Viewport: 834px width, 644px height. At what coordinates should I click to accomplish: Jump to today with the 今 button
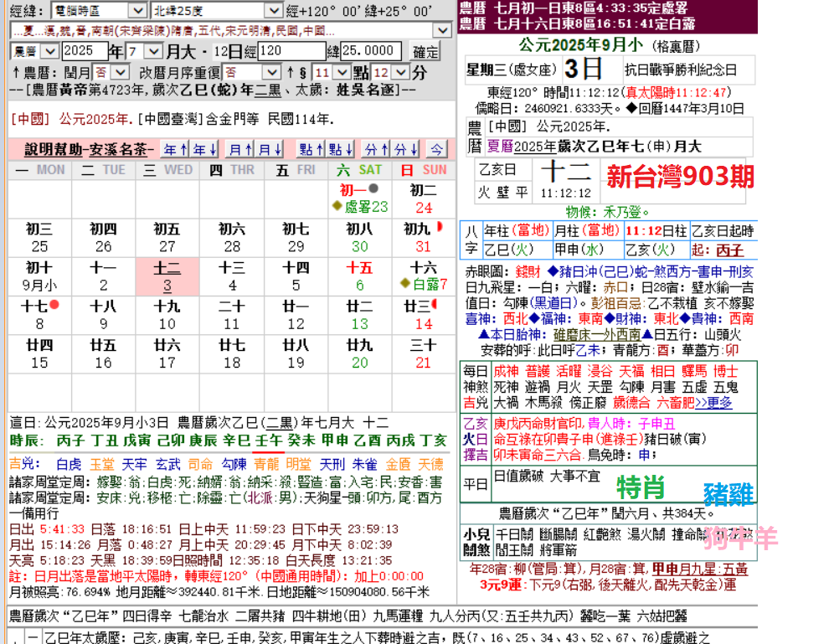[x=436, y=150]
